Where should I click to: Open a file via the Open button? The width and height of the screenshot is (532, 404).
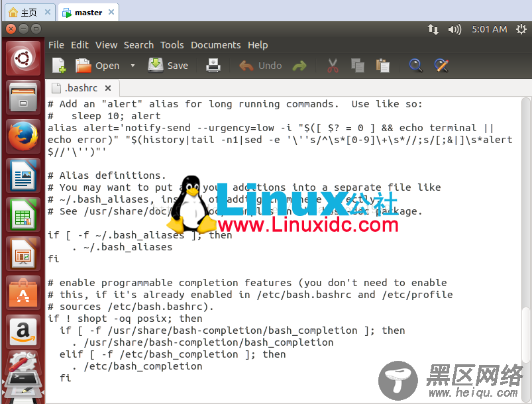click(97, 66)
